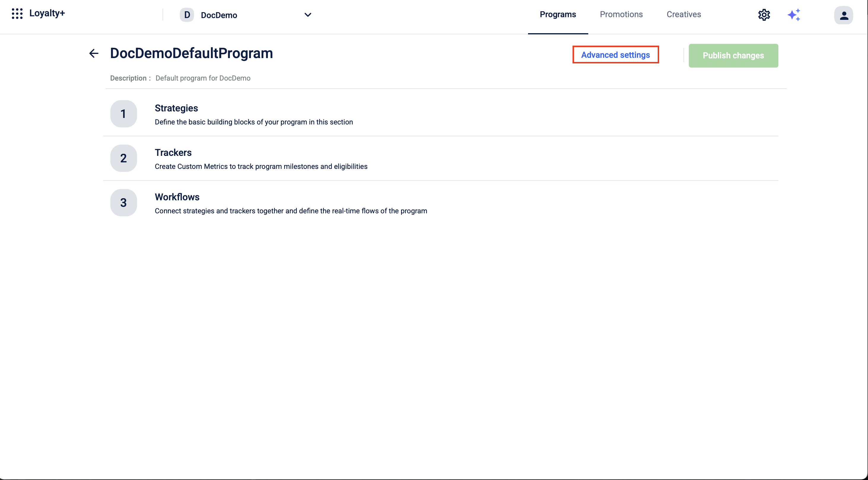Open the Workflows section

[177, 197]
